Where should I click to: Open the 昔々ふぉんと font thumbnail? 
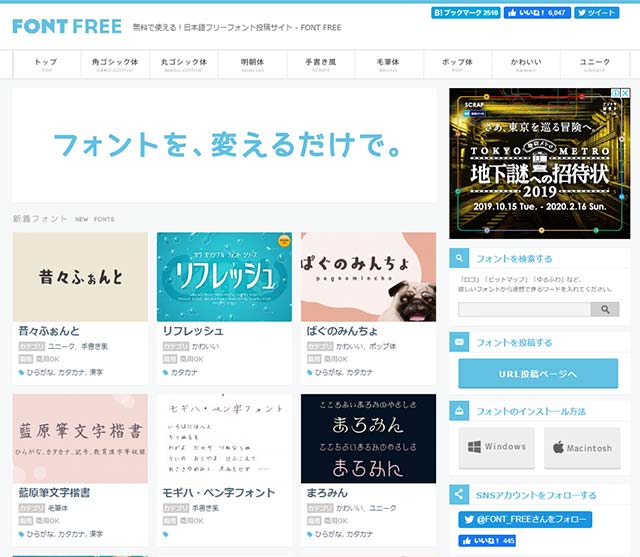pyautogui.click(x=80, y=277)
